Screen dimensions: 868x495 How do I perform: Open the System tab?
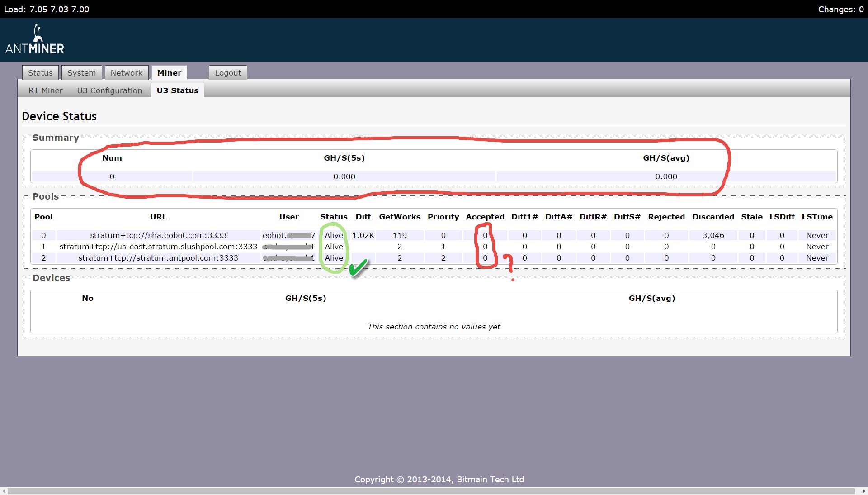point(81,73)
